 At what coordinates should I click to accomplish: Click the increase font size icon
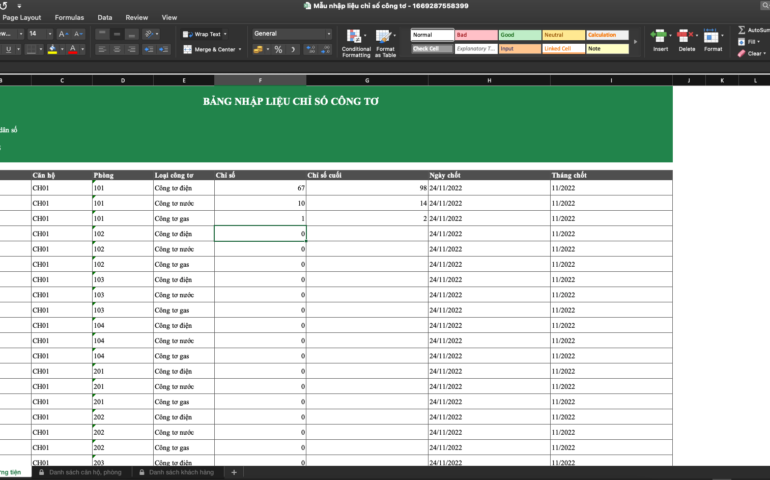pyautogui.click(x=61, y=34)
